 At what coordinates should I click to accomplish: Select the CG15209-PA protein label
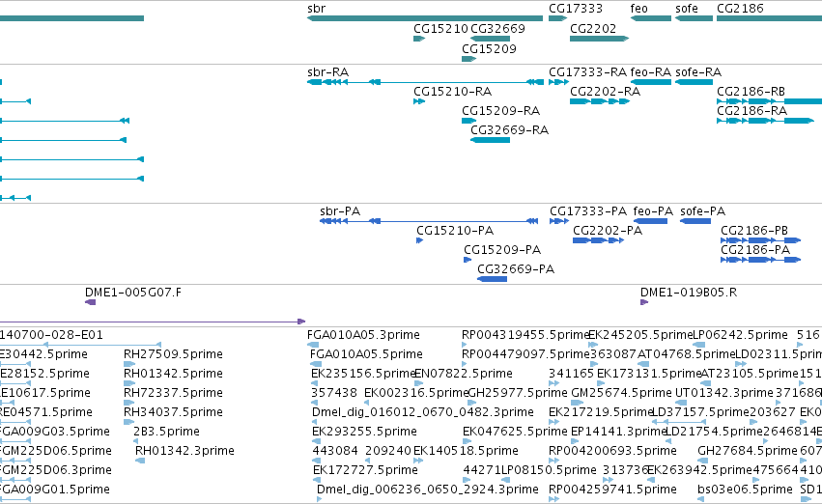tap(502, 250)
